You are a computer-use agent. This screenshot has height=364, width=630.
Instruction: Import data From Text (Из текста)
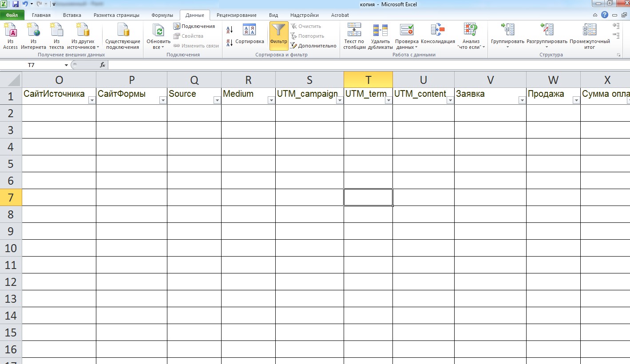click(56, 36)
